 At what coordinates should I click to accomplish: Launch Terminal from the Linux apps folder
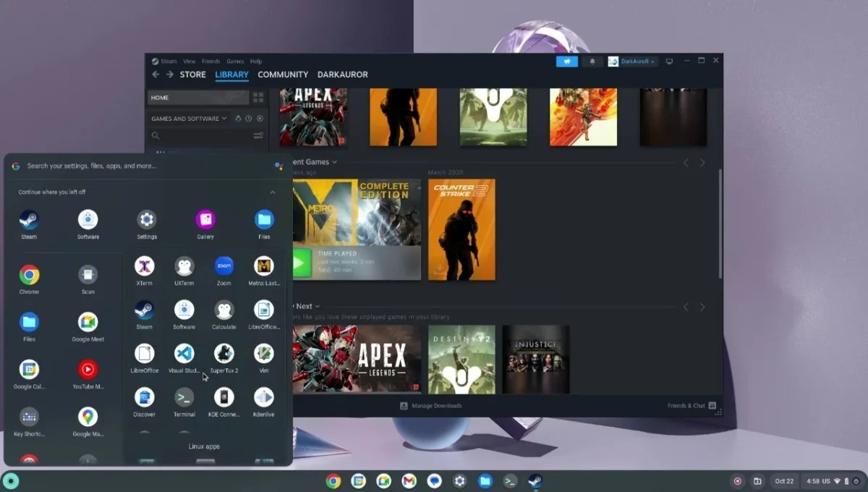pyautogui.click(x=184, y=397)
